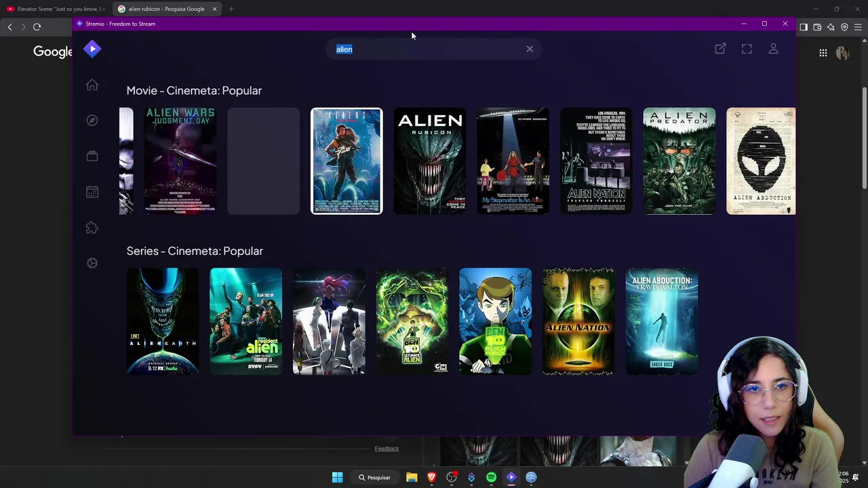Open the Settings gear icon in sidebar

coord(92,263)
